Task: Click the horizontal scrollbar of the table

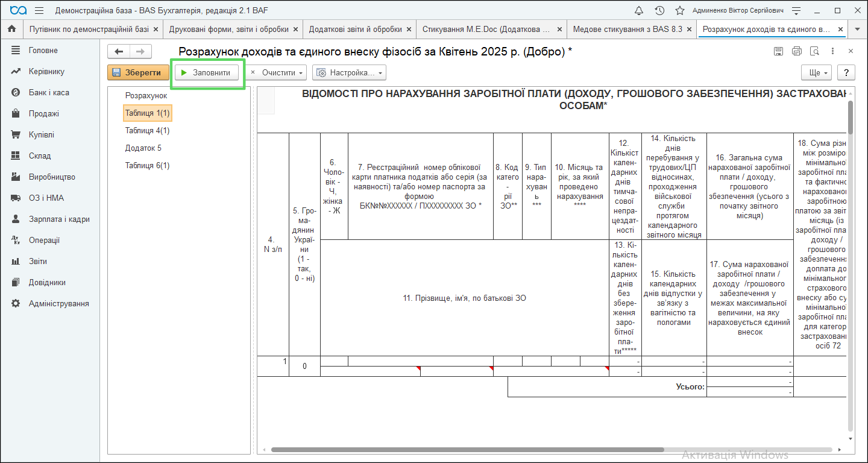Action: tap(467, 450)
